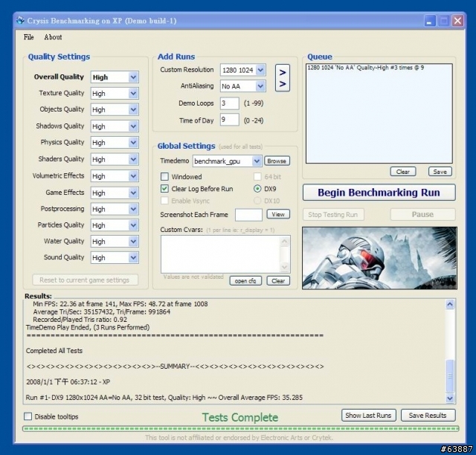
Task: Open the File menu
Action: pyautogui.click(x=28, y=37)
